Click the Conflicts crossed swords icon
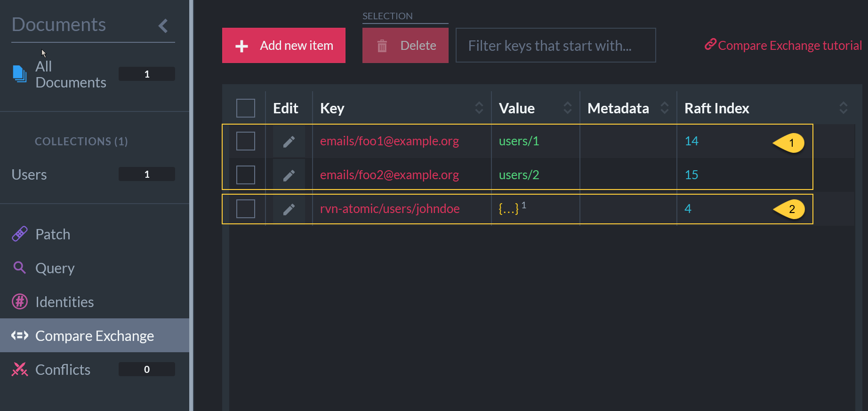 pos(20,369)
